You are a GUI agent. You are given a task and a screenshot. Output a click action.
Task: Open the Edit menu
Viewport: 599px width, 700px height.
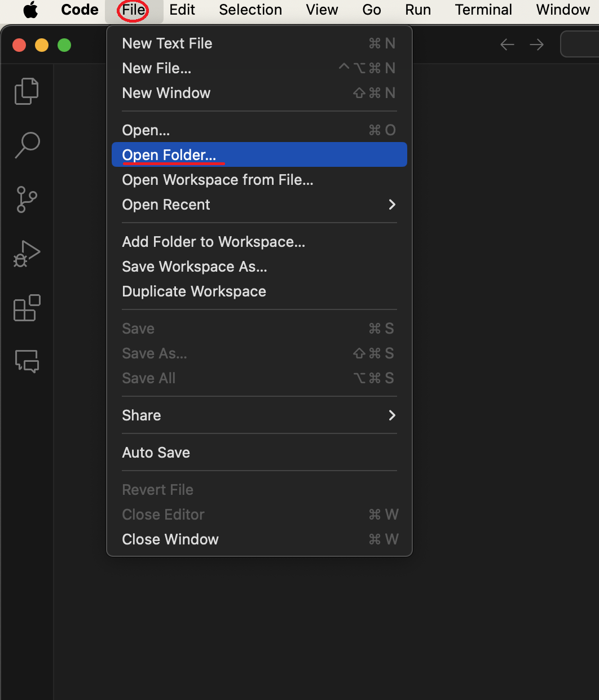point(182,10)
